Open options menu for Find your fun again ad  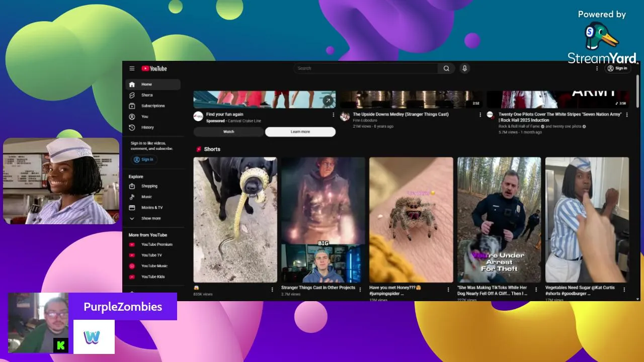click(x=333, y=115)
